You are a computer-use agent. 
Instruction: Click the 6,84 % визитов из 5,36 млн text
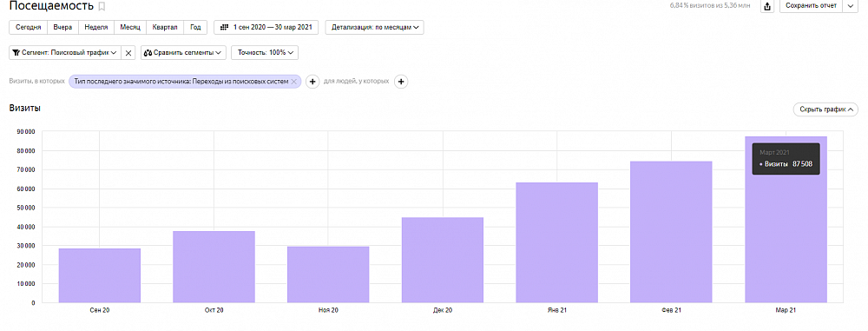click(x=710, y=6)
